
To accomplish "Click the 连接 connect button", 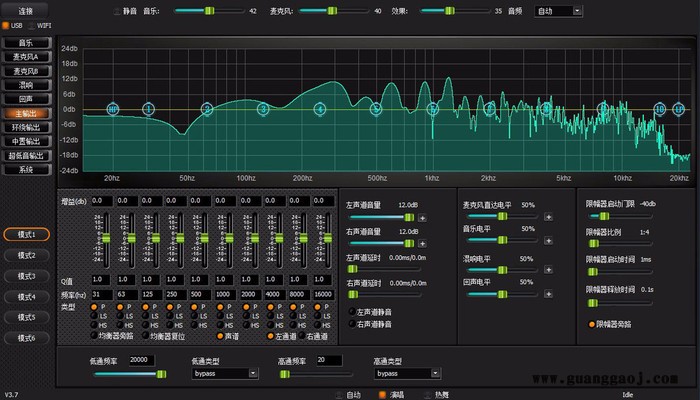I will (26, 11).
